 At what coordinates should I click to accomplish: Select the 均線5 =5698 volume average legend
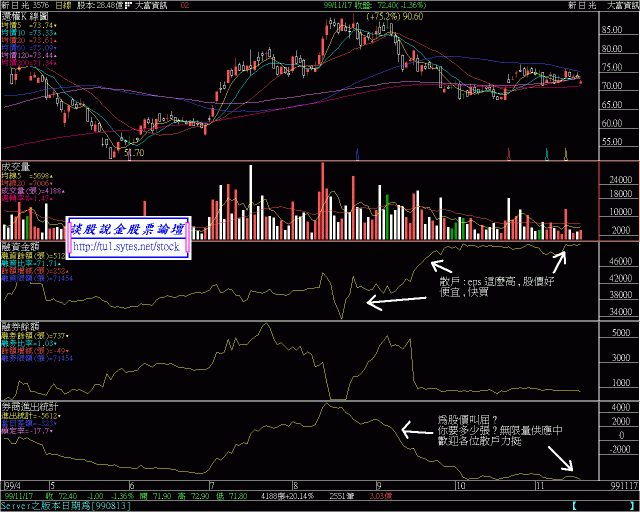tap(27, 176)
